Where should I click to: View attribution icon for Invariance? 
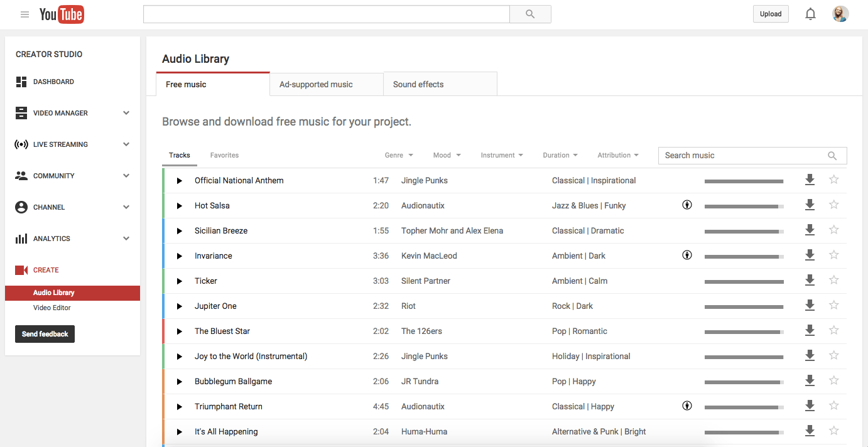(x=687, y=255)
